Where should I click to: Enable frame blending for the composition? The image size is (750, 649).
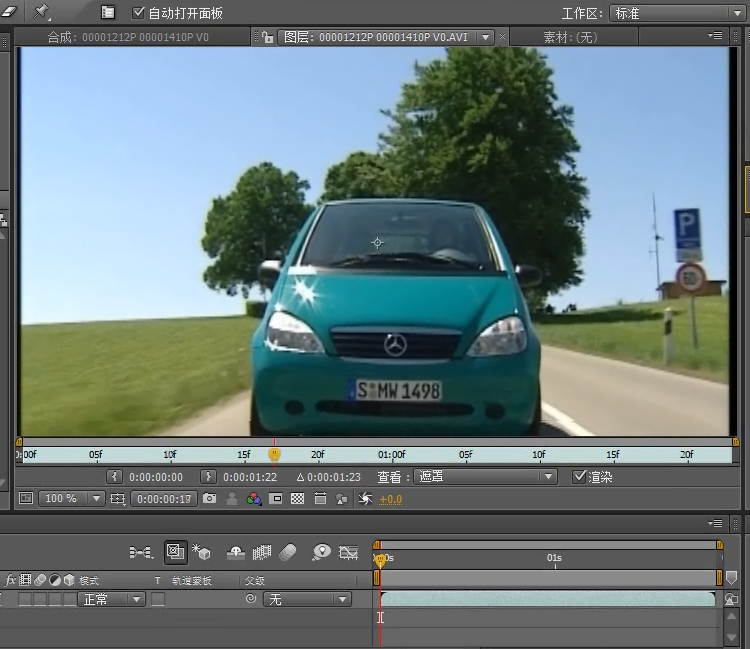click(262, 552)
